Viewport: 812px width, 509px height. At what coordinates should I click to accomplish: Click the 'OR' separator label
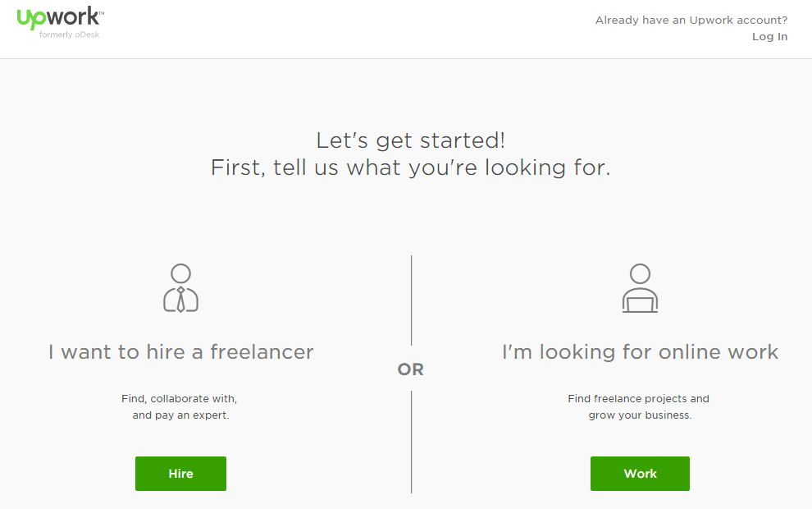click(411, 369)
